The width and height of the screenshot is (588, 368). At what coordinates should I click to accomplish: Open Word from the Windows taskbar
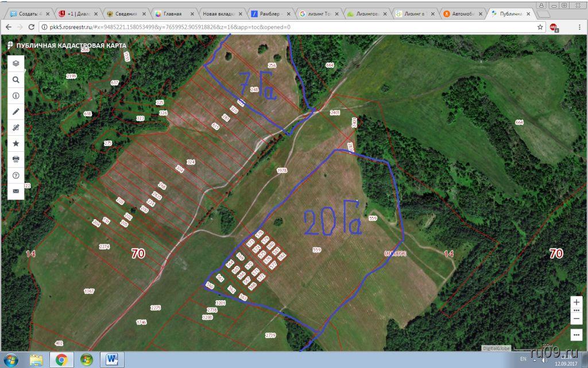[x=112, y=360]
